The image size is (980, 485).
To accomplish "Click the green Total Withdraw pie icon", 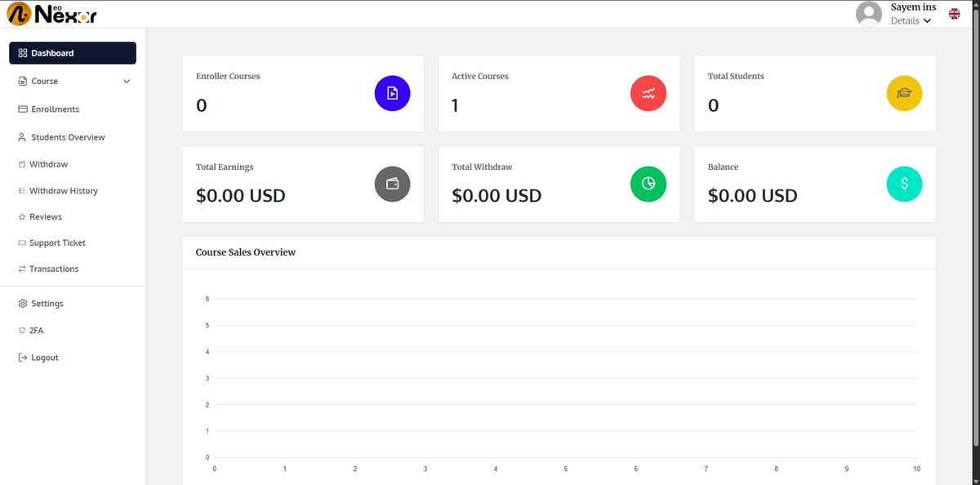I will point(648,184).
